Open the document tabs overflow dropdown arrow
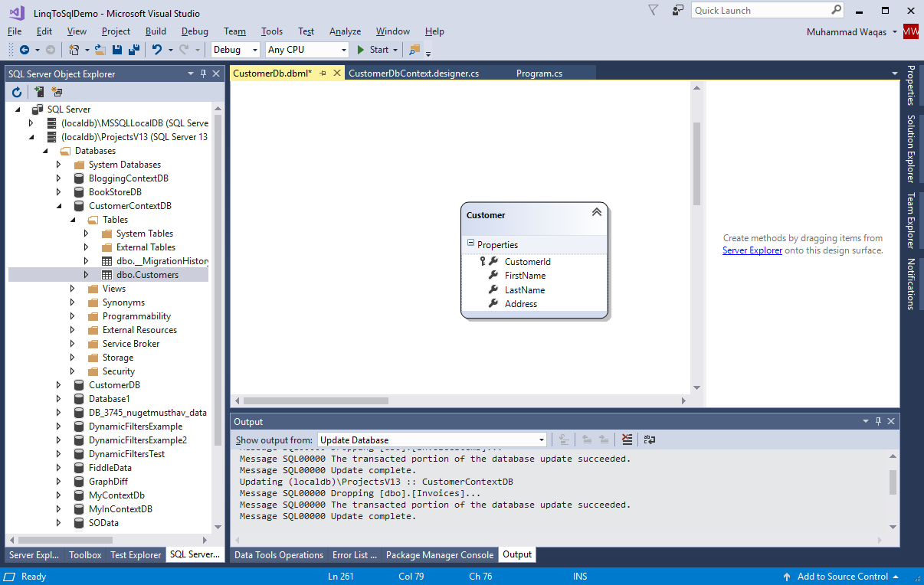Viewport: 924px width, 585px height. [x=895, y=74]
